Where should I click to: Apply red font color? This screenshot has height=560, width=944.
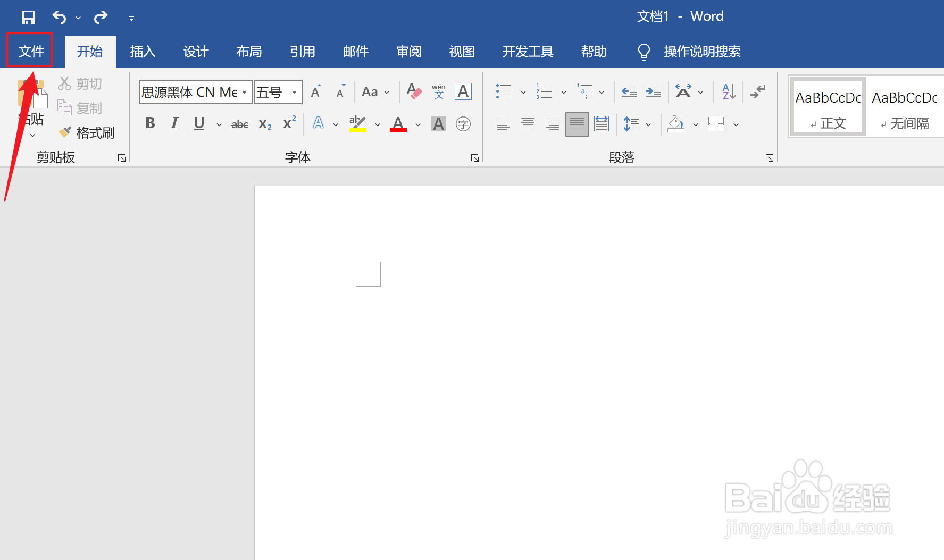coord(398,124)
